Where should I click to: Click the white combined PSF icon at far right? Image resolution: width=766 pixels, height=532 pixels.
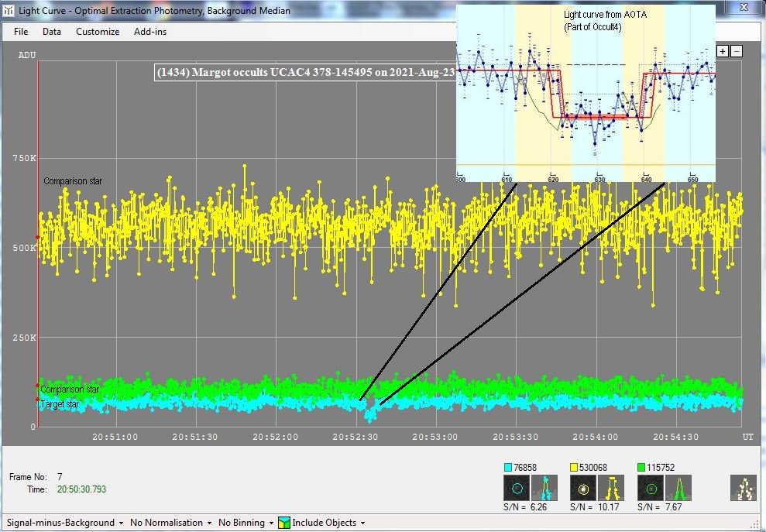[x=744, y=488]
